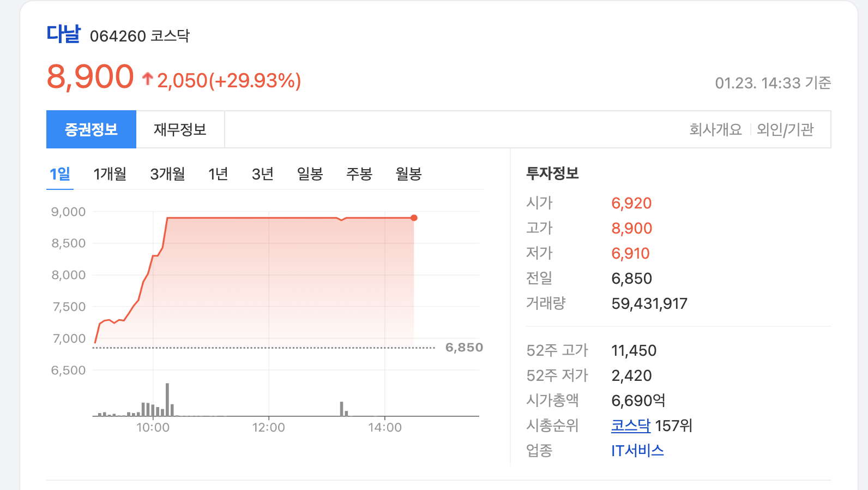Switch to 월봉 monthly candle view
868x490 pixels.
pyautogui.click(x=408, y=174)
